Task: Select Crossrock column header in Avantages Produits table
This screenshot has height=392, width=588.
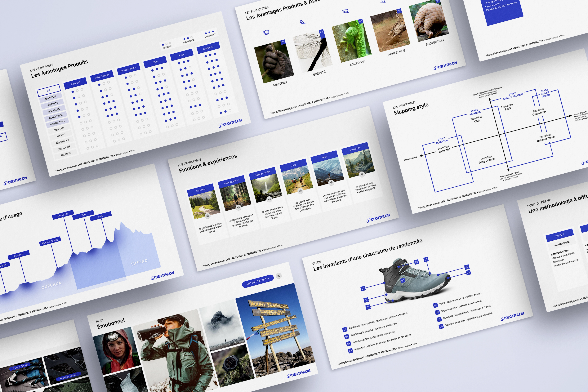Action: [x=208, y=47]
